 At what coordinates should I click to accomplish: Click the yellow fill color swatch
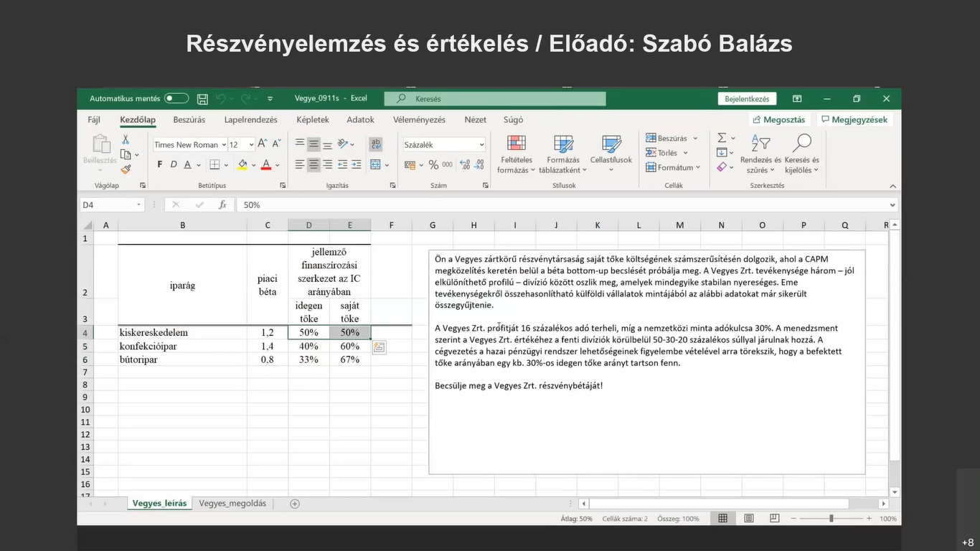coord(242,165)
